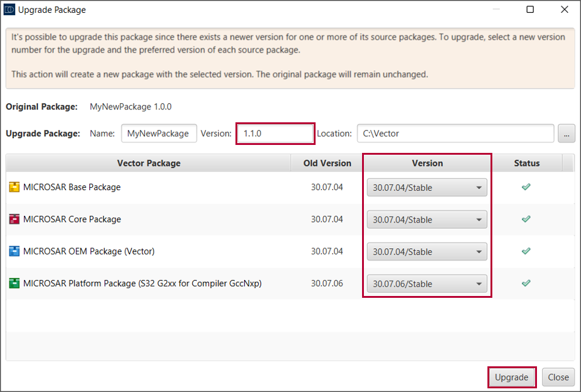This screenshot has height=392, width=581.
Task: Open version dropdown for MICROSAR Base Package
Action: [x=427, y=188]
